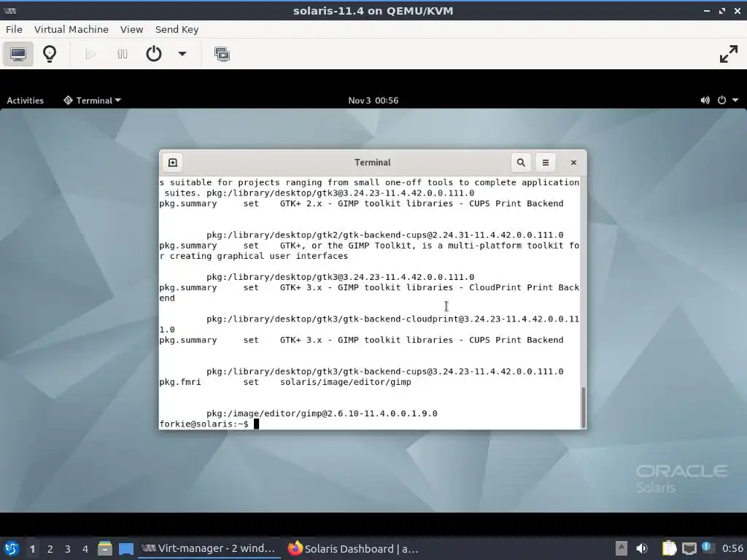The height and width of the screenshot is (560, 747).
Task: Click the line ending gtk-backend-cups@2.24.31-11.4.42.0.0.111.0
Action: (x=384, y=235)
